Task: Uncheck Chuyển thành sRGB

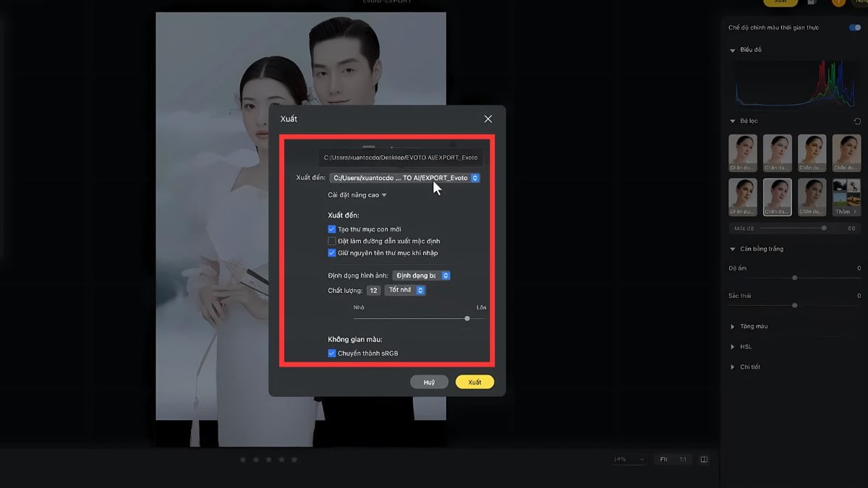Action: (332, 354)
